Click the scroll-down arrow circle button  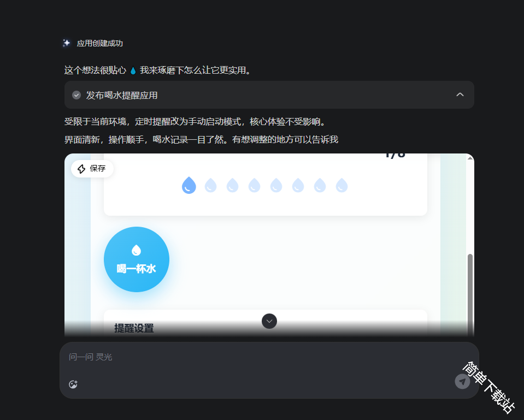coord(269,321)
